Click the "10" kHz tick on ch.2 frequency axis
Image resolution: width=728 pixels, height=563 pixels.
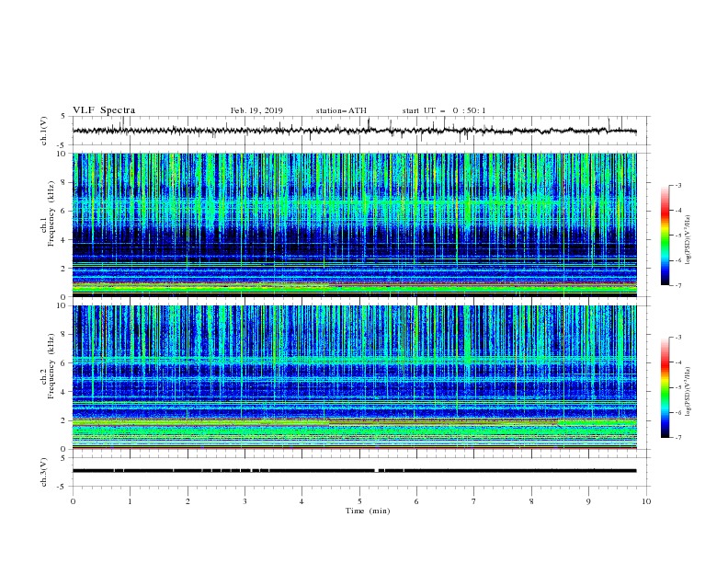point(63,305)
